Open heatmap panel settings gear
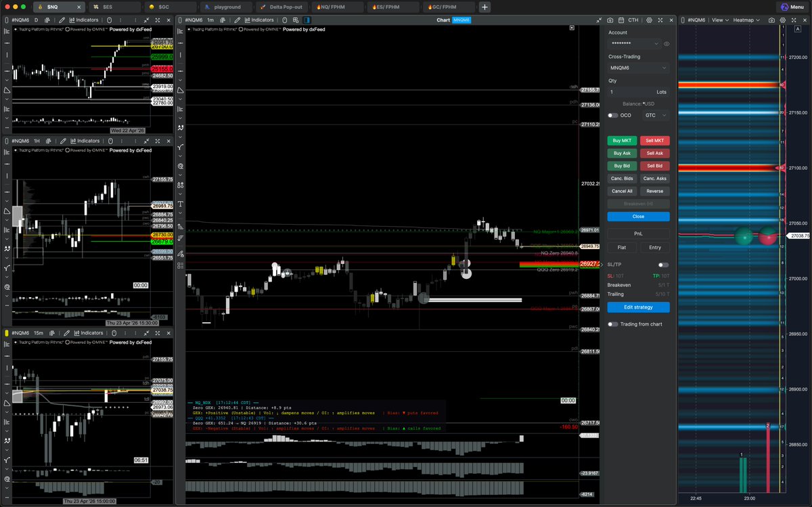This screenshot has width=812, height=507. click(782, 20)
